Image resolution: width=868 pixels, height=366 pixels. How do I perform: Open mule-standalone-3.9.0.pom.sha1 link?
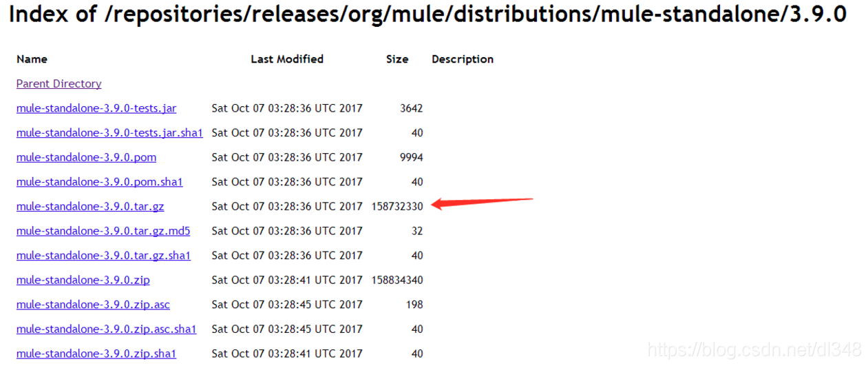100,182
